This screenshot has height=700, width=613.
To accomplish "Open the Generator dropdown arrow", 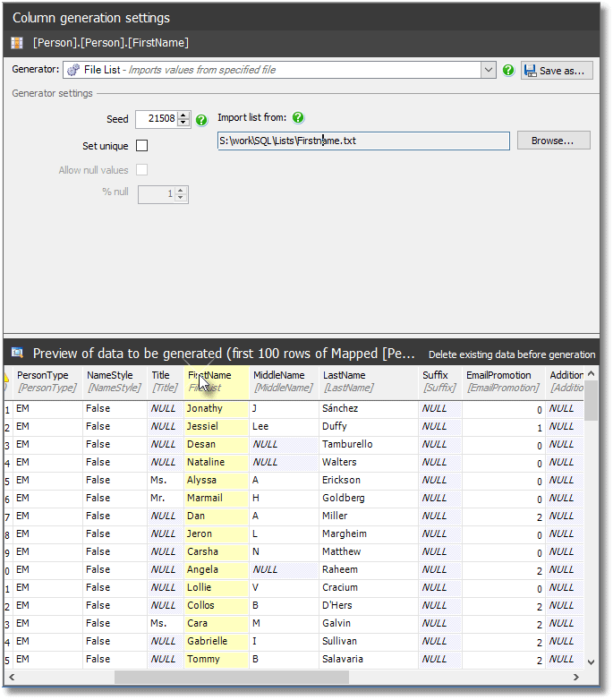I will 488,70.
